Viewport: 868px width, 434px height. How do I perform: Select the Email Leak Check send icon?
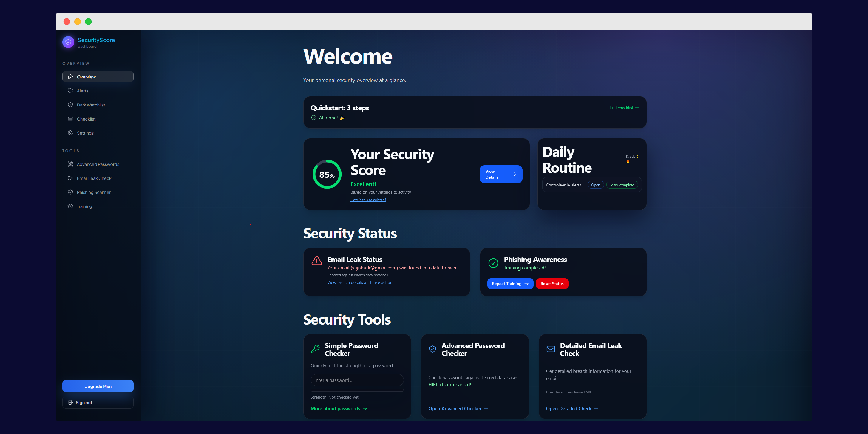[70, 178]
